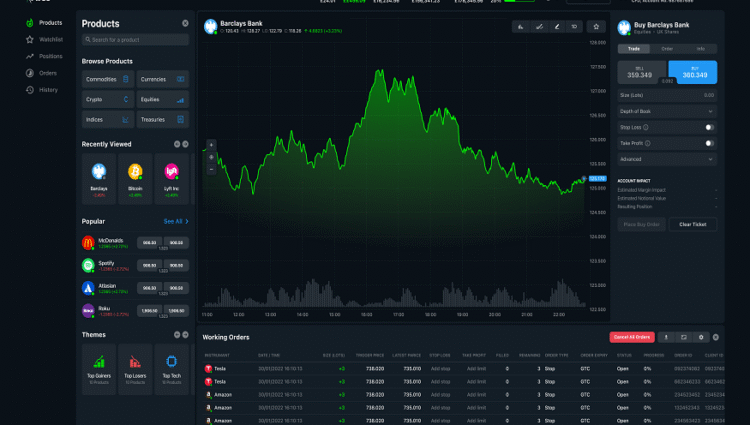750x425 pixels.
Task: Open chart indicators tool
Action: (x=520, y=27)
